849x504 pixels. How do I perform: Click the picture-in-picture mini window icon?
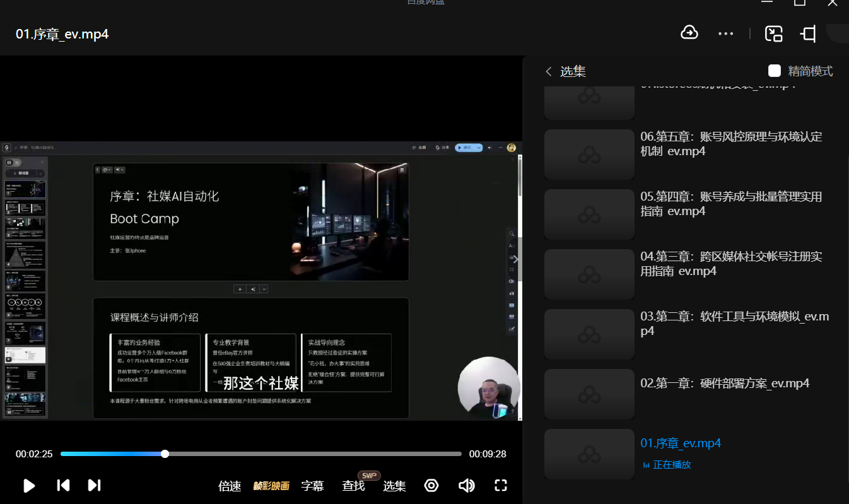pos(773,33)
